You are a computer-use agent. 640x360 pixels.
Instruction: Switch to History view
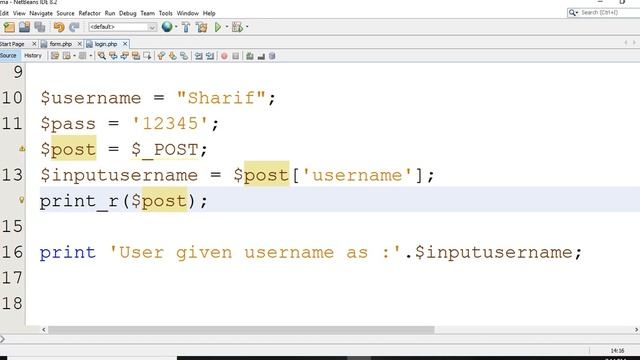click(33, 56)
